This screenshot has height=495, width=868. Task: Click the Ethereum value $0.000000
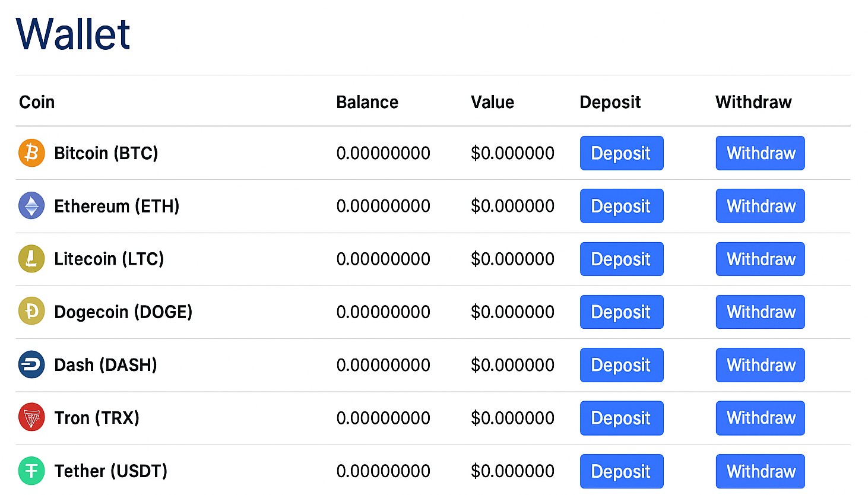[512, 206]
